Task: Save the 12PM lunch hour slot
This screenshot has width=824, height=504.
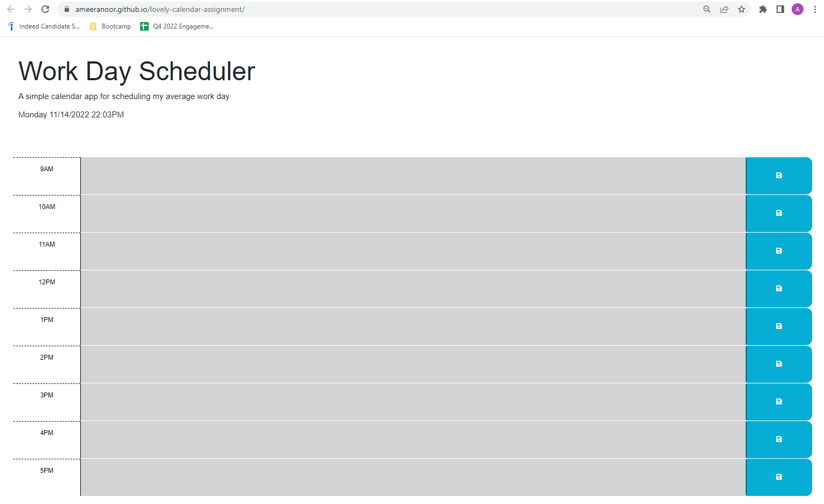Action: (778, 289)
